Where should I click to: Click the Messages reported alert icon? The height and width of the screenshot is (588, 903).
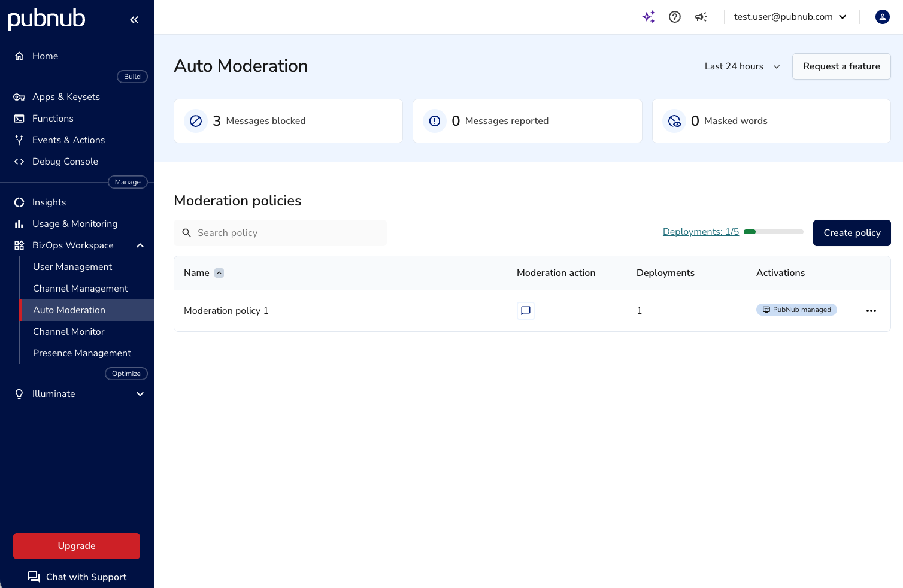click(435, 121)
